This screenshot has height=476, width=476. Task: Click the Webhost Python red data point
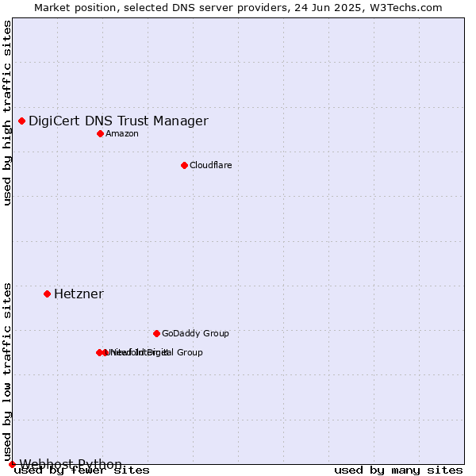pyautogui.click(x=12, y=464)
